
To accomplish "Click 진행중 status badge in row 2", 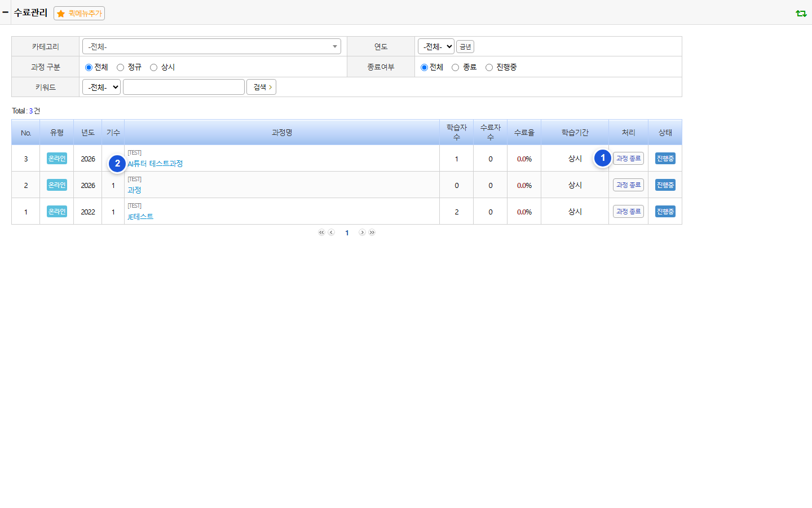I will click(x=665, y=185).
